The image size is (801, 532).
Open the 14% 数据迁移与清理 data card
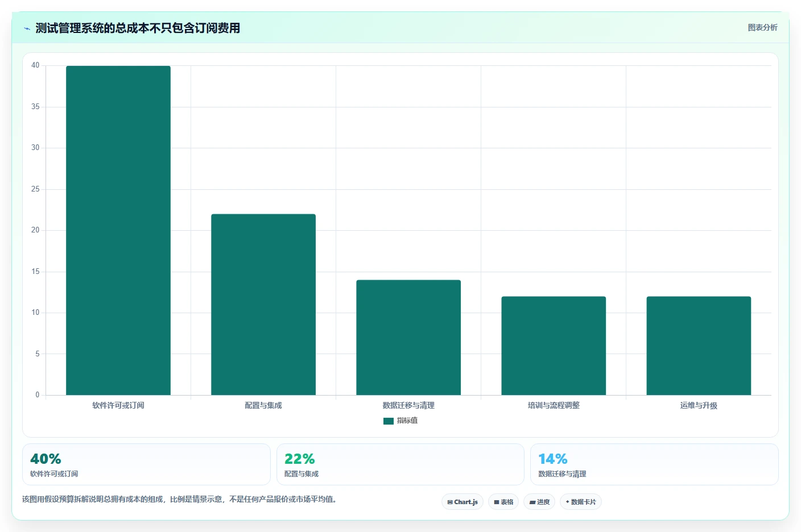pyautogui.click(x=654, y=464)
